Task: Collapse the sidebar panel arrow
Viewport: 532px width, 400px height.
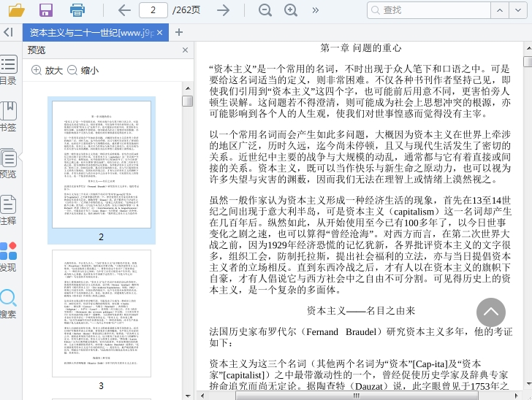Action: tap(8, 32)
